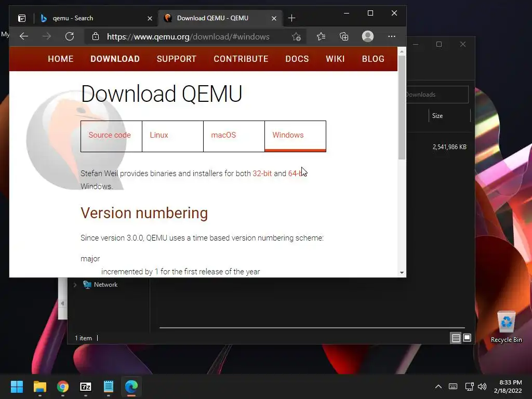Open the CONTRIBUTE page
This screenshot has height=399, width=532.
[x=241, y=59]
